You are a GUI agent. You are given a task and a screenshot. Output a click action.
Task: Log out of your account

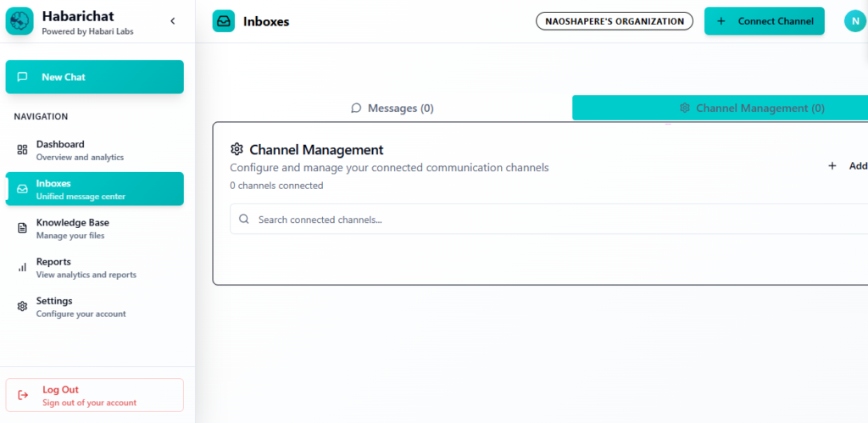click(x=94, y=395)
